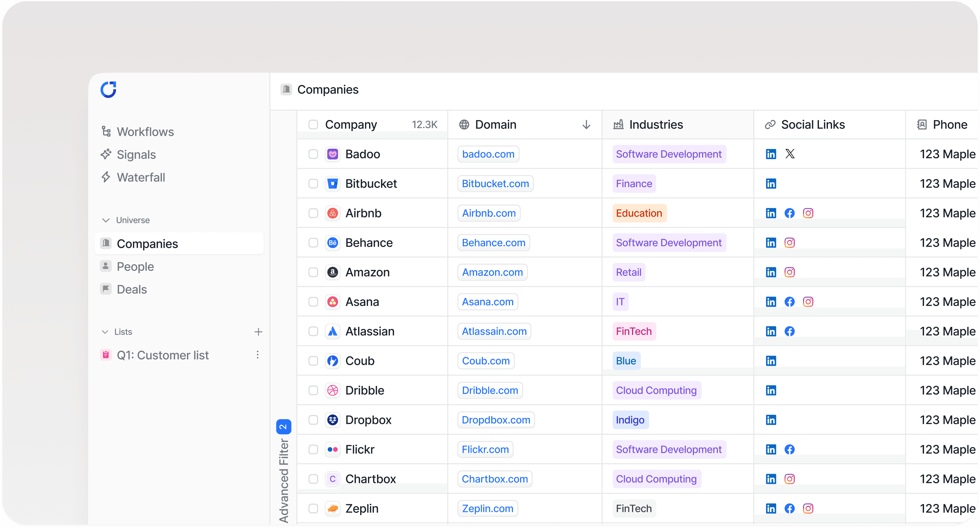Click the Atlassian company logo

(x=333, y=331)
